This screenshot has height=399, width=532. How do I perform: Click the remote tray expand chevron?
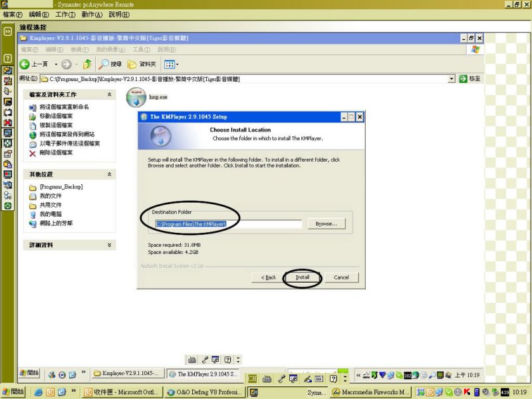[358, 375]
